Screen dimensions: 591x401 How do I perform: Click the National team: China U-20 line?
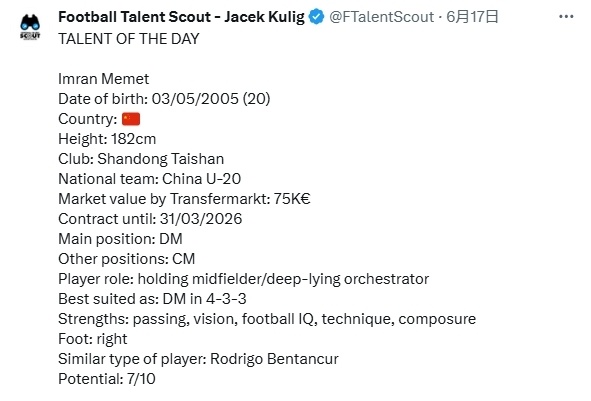[150, 179]
